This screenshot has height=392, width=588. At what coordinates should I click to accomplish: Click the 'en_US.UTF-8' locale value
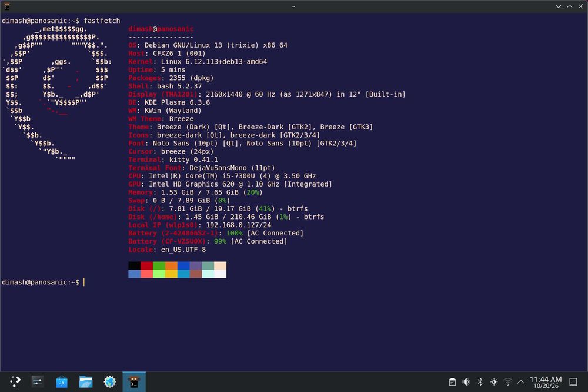point(183,250)
